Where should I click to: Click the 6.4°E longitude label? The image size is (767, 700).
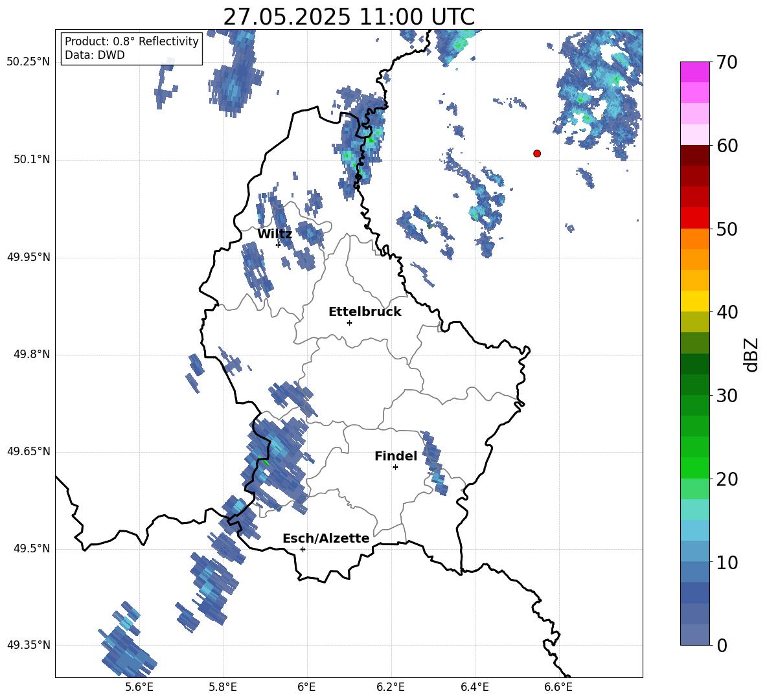tap(474, 687)
